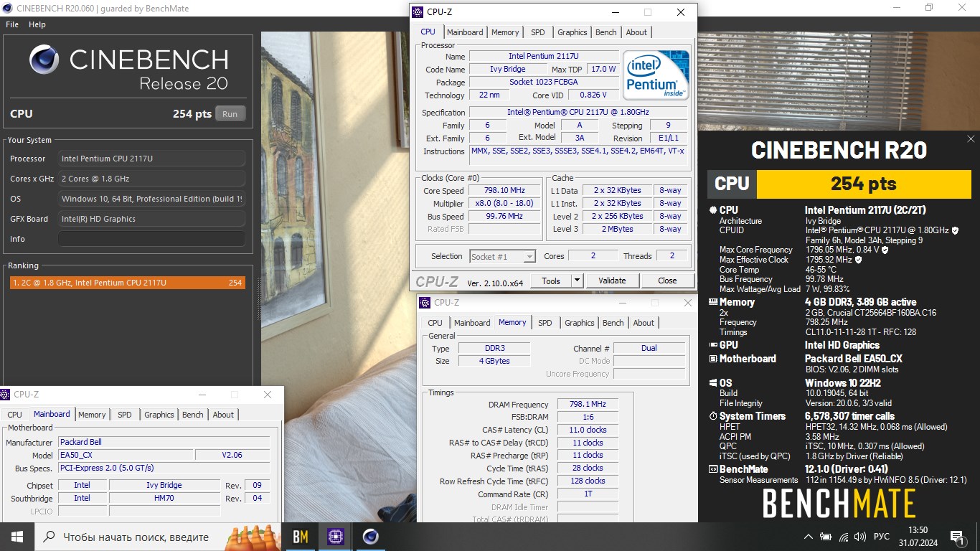Select Memory tab in CPU-Z Mainboard window

point(92,415)
